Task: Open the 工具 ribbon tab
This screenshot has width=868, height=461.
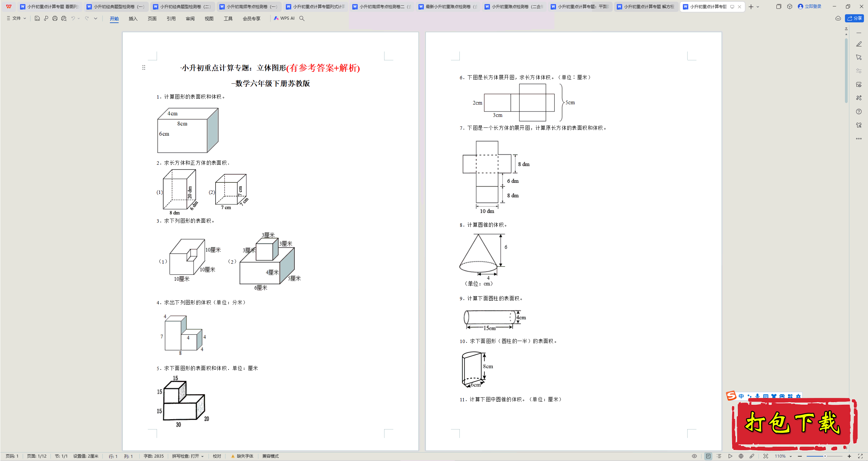Action: tap(228, 19)
